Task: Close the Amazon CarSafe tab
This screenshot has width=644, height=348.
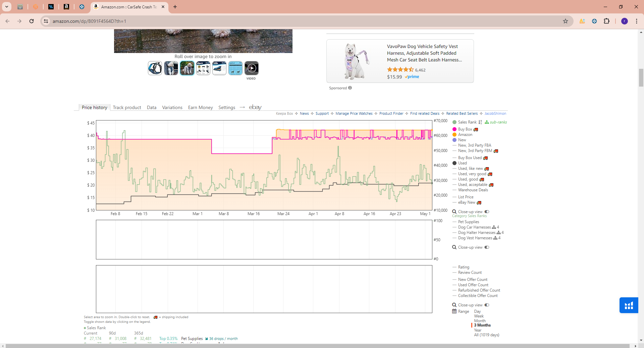Action: [x=163, y=7]
